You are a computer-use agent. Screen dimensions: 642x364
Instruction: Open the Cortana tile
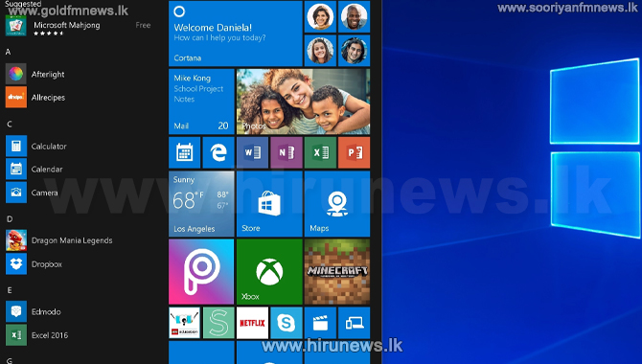click(236, 34)
